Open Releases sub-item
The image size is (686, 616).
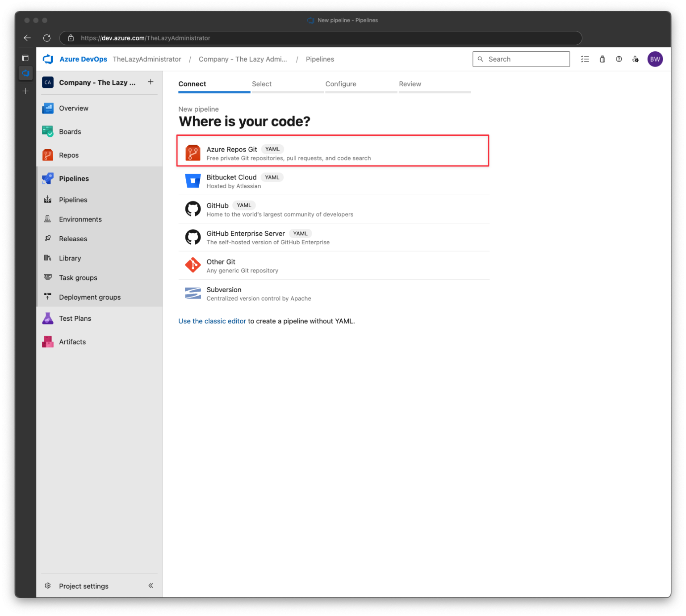99,239
